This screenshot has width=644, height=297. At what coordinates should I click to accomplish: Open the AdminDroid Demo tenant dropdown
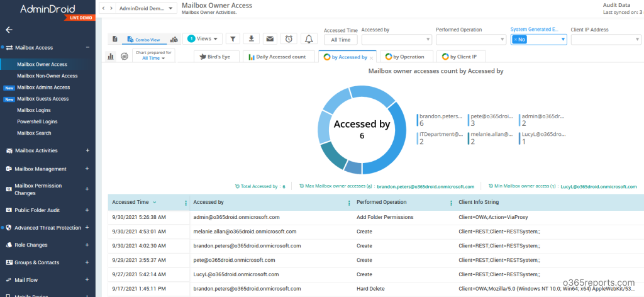(146, 8)
